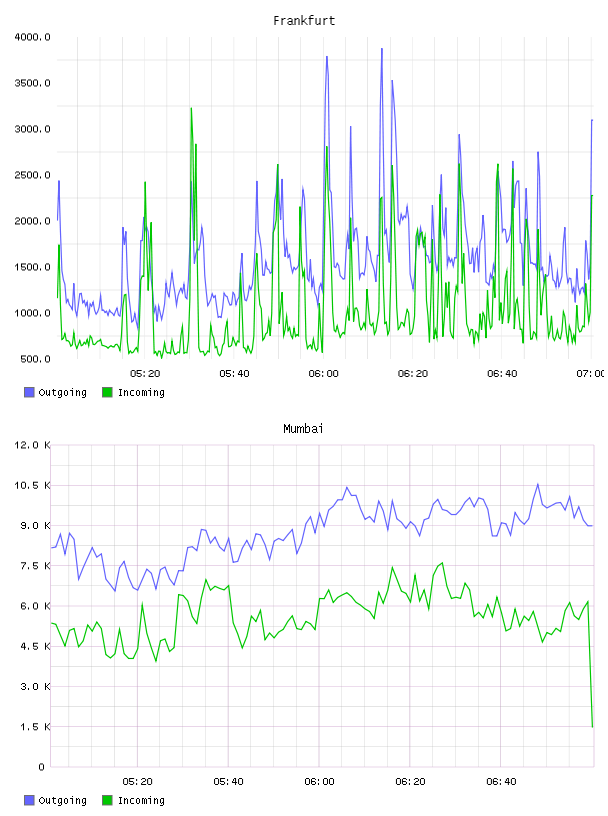
Task: Click the 9.0 K y-axis label in Mumbai chart
Action: tap(35, 526)
